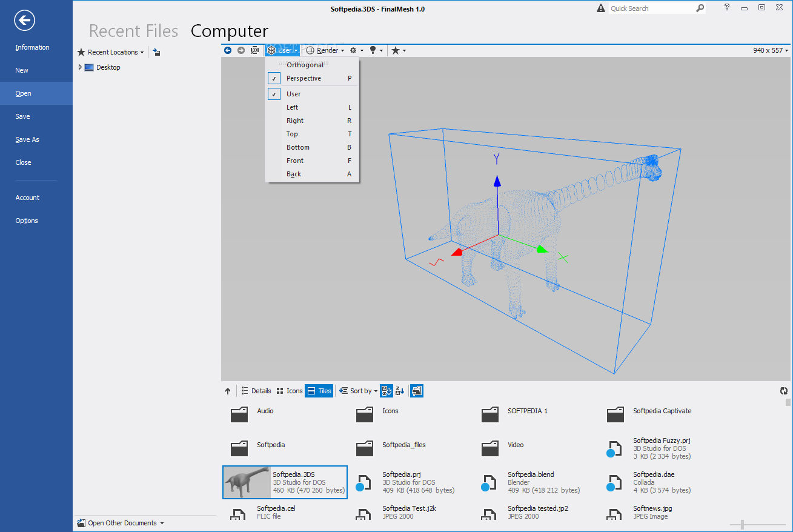Select the Softpedia.blend file

coord(536,482)
